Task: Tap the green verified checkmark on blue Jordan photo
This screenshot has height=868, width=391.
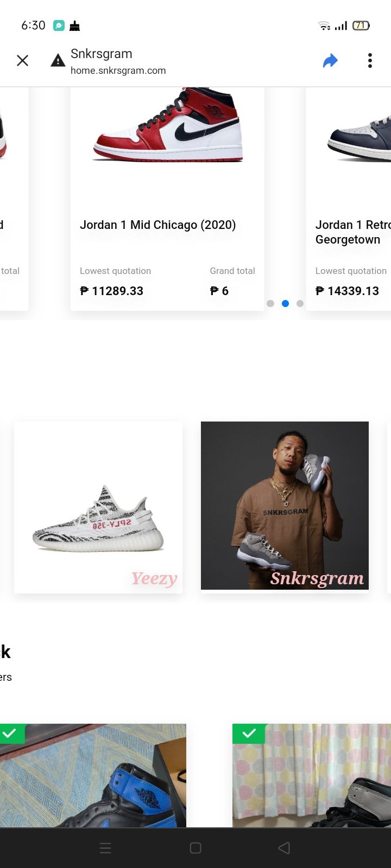Action: [x=9, y=733]
